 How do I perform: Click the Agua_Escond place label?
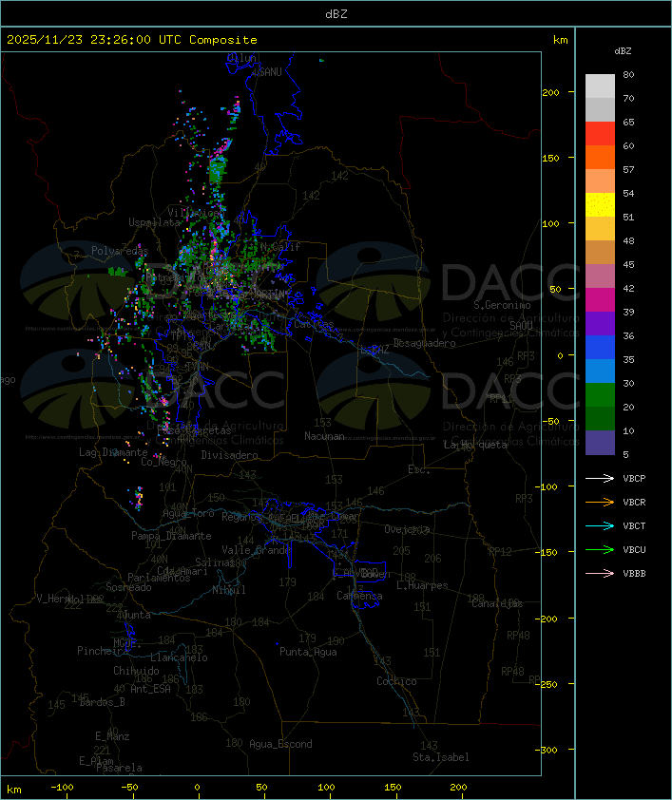tap(280, 744)
